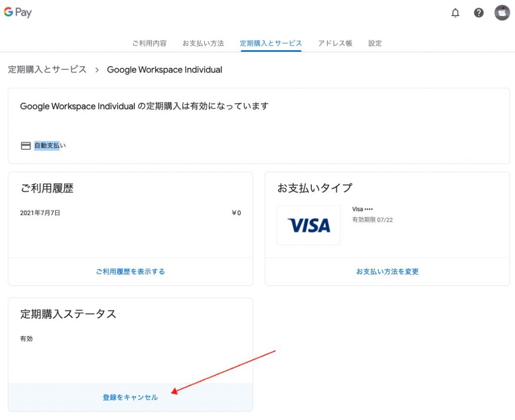Select the 定期購入とサービス tab
515x420 pixels.
[x=271, y=43]
